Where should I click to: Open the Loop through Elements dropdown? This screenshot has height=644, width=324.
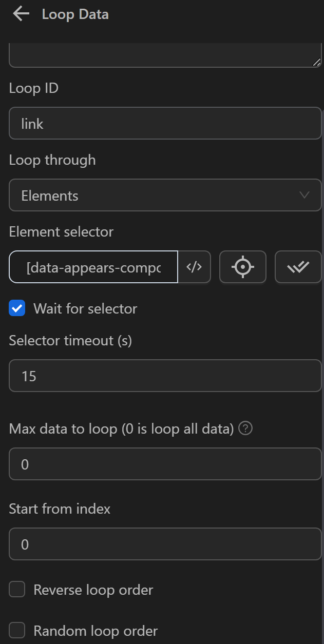point(165,195)
